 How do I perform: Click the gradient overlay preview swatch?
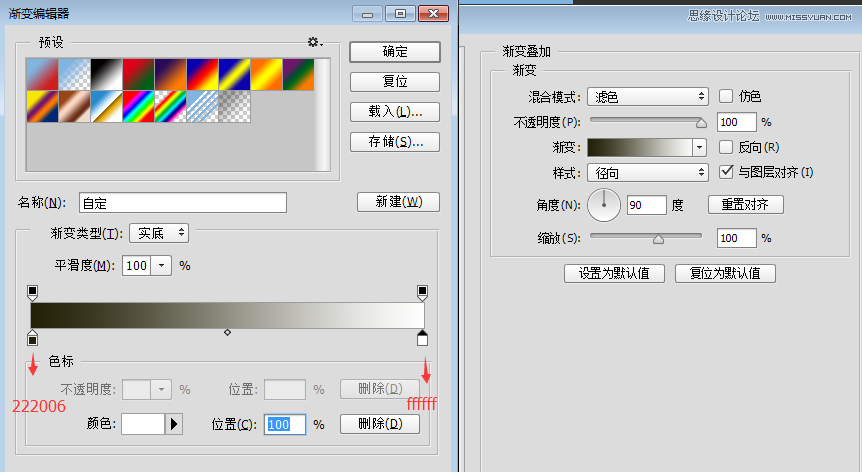pyautogui.click(x=640, y=147)
